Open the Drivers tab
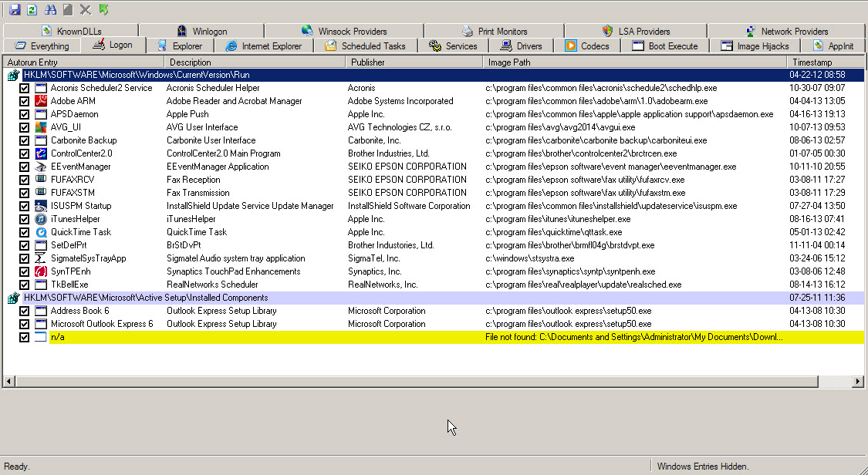 coord(520,46)
